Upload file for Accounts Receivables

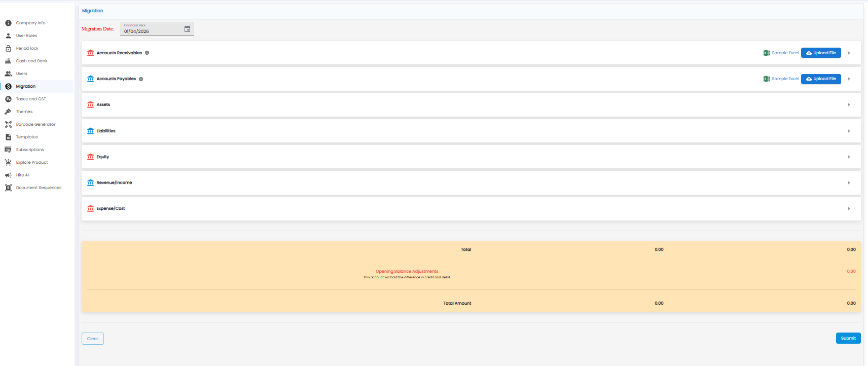(821, 53)
